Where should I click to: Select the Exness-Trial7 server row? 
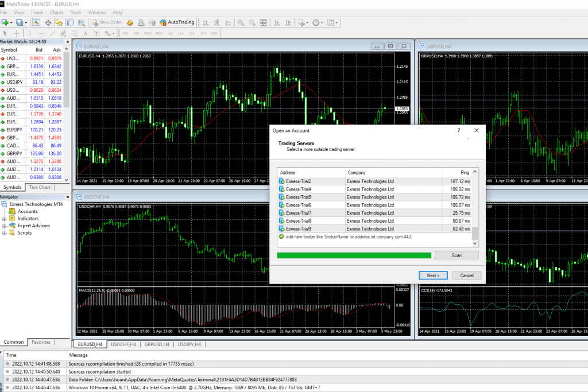[374, 213]
